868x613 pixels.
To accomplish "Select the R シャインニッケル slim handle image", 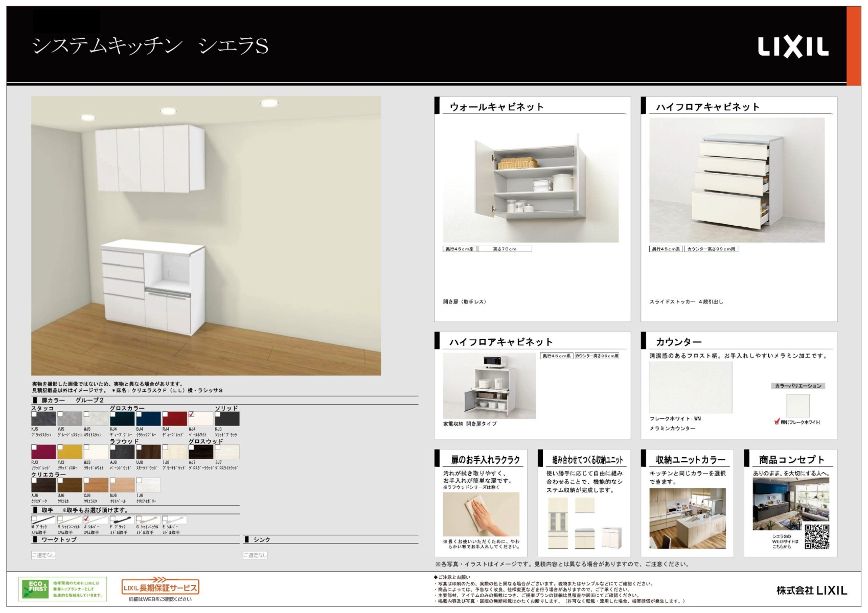I will click(x=69, y=520).
